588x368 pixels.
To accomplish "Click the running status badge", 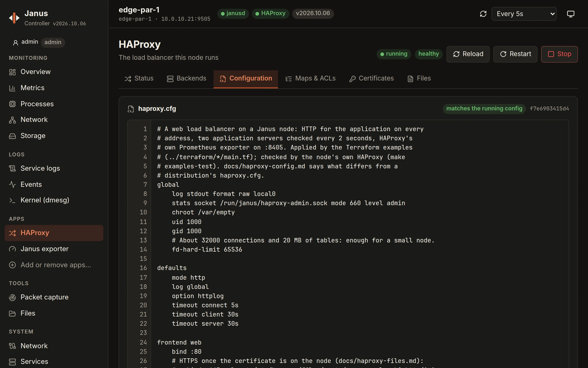I will point(394,54).
